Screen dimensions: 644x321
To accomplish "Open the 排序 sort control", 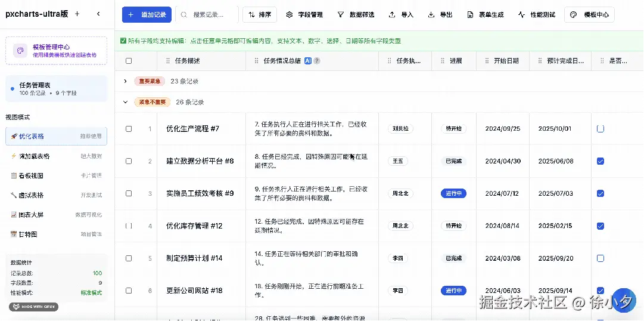I will [260, 15].
